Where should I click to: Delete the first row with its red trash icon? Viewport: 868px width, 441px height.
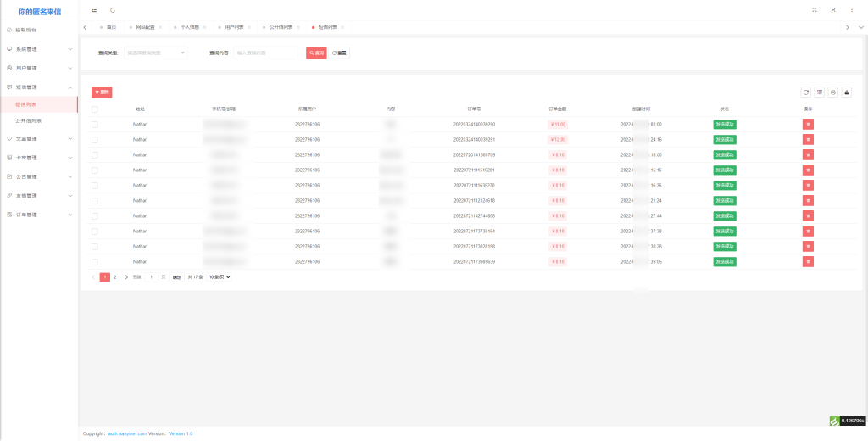click(x=808, y=125)
